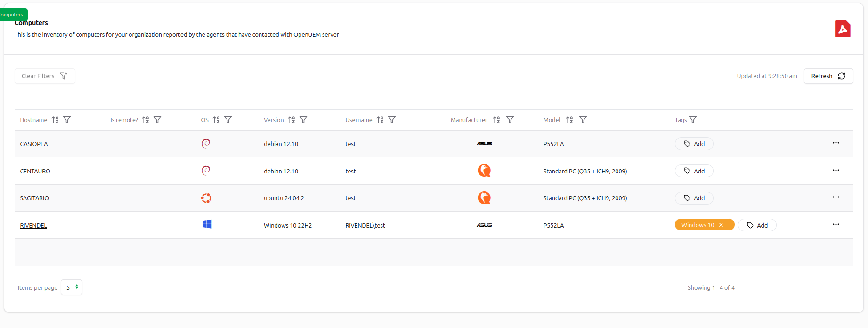
Task: Export inventory using the red PDF icon
Action: coord(842,29)
